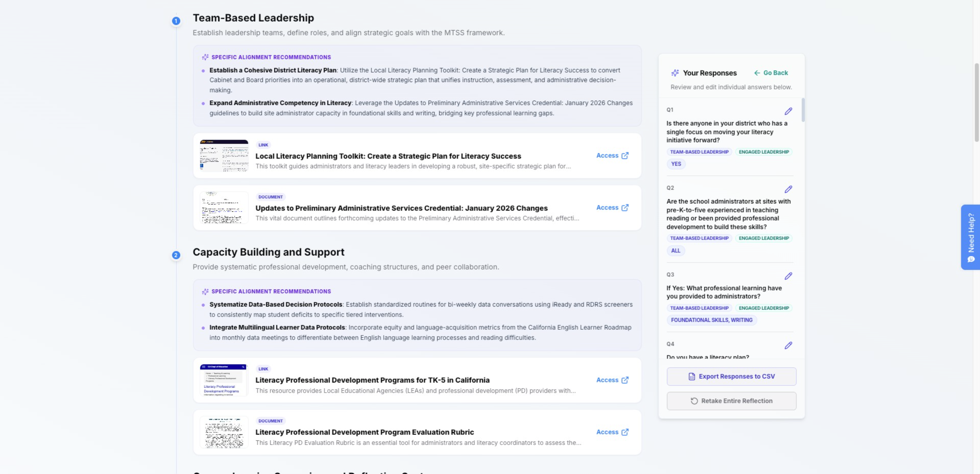The width and height of the screenshot is (980, 474).
Task: Click the step 2 circle marker
Action: [x=176, y=255]
